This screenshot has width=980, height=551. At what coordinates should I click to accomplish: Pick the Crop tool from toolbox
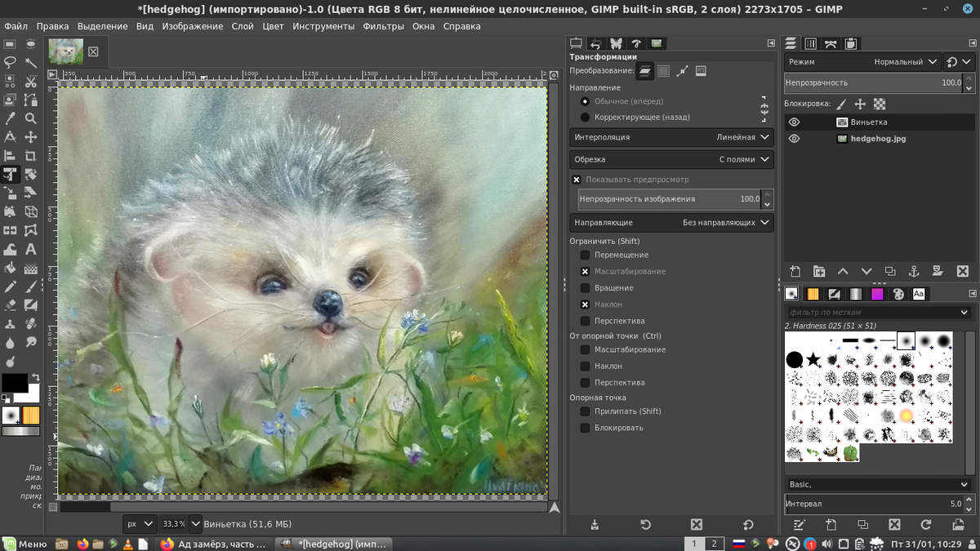click(x=30, y=156)
